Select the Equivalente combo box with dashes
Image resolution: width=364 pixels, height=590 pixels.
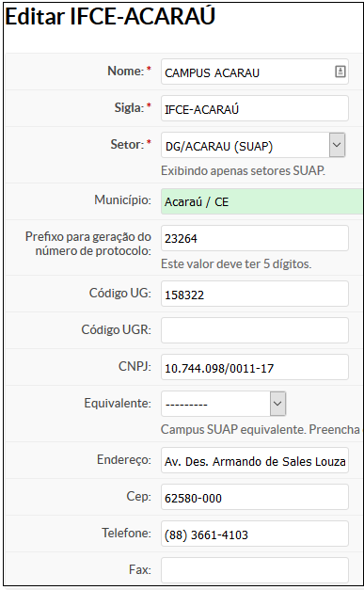coord(223,404)
